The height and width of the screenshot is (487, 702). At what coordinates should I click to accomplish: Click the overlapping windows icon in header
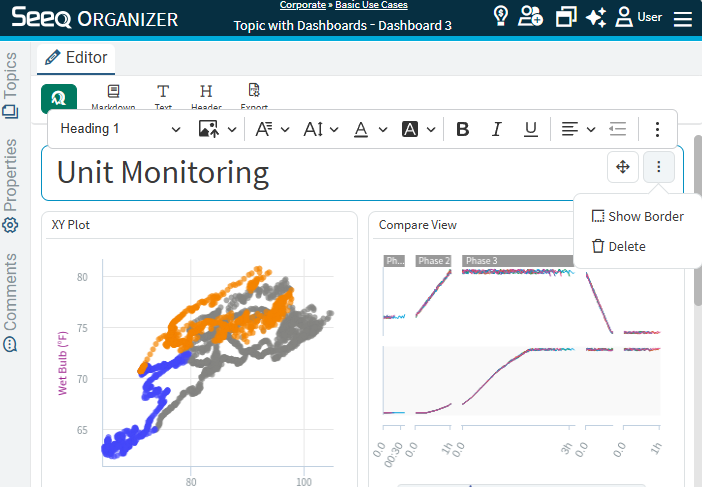(x=567, y=17)
